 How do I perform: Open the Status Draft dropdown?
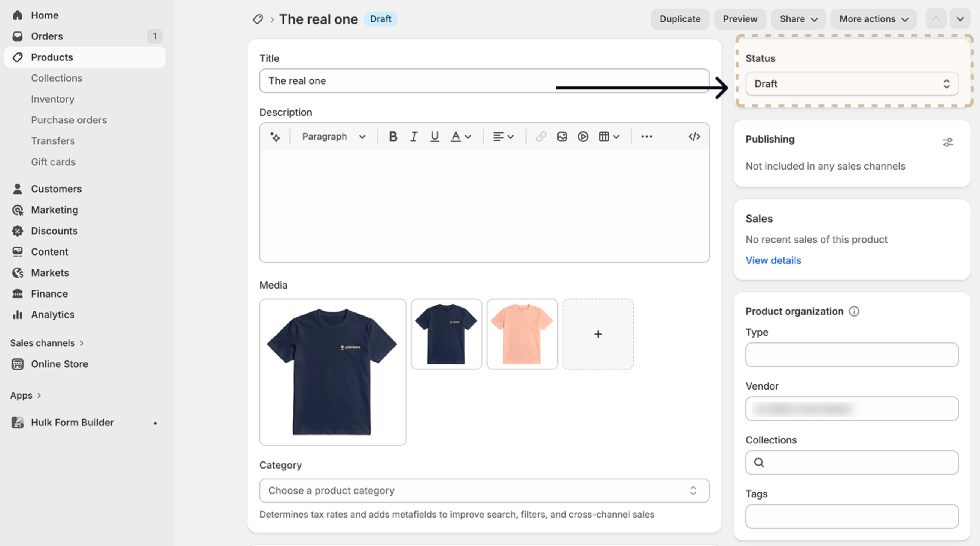[x=851, y=84]
